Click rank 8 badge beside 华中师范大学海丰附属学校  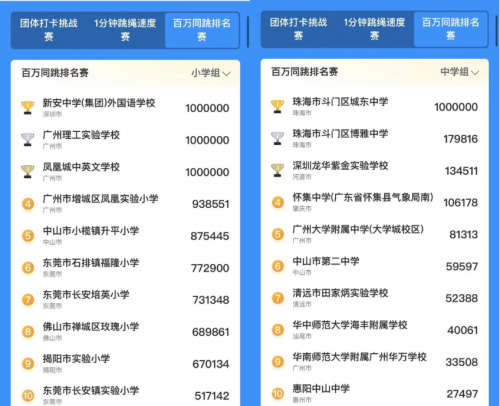[x=278, y=330]
